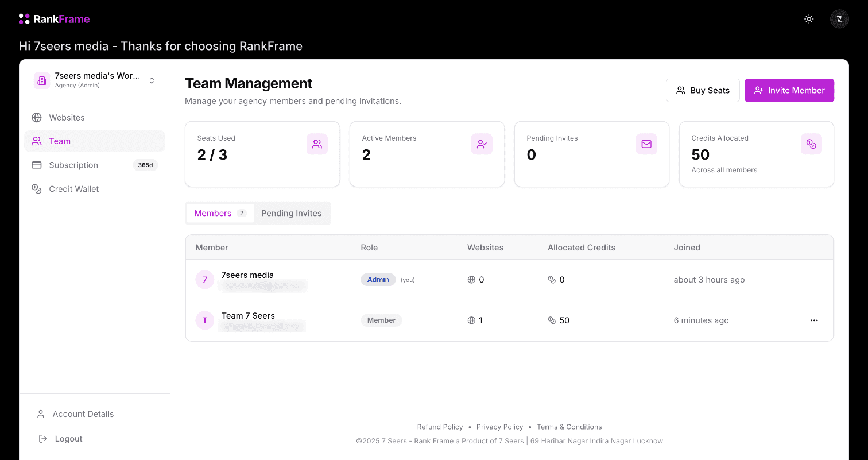This screenshot has height=460, width=868.
Task: Click the workspace building icon
Action: pyautogui.click(x=42, y=80)
